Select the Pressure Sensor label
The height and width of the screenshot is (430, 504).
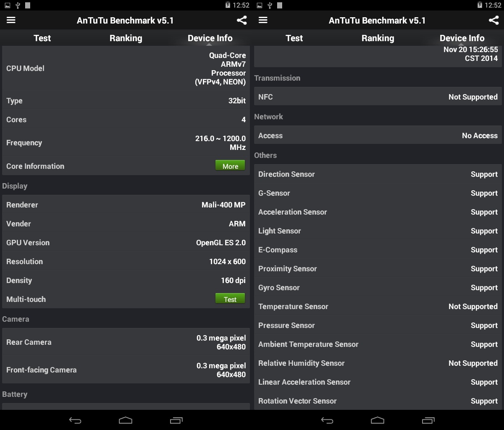[x=286, y=325]
